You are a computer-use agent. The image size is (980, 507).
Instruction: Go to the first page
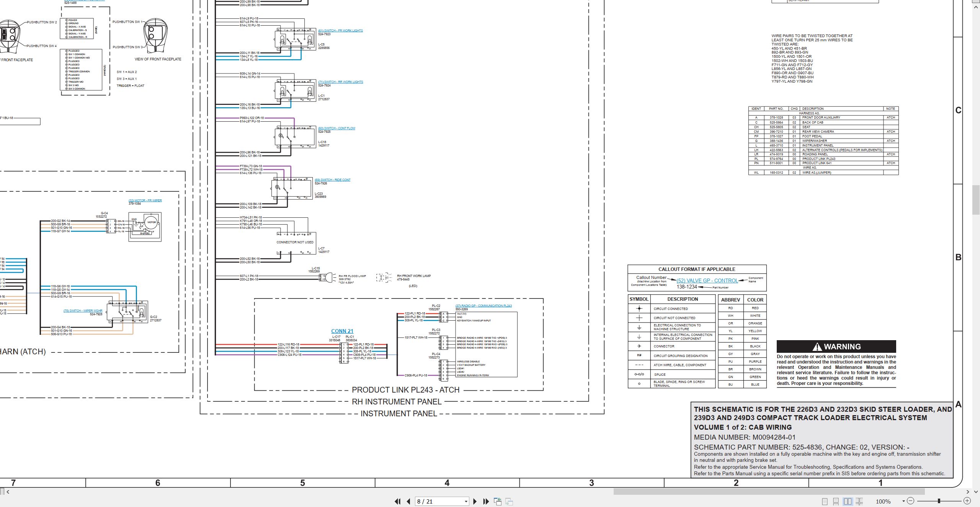point(398,501)
